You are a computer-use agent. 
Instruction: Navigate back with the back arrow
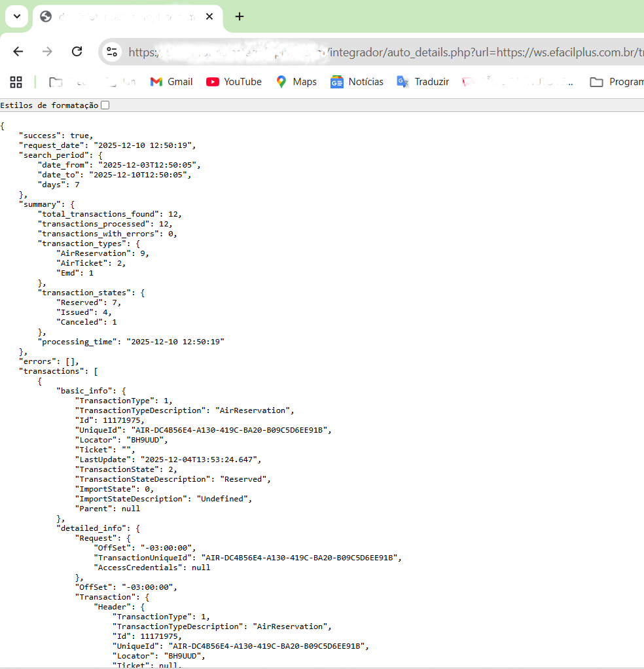tap(18, 51)
